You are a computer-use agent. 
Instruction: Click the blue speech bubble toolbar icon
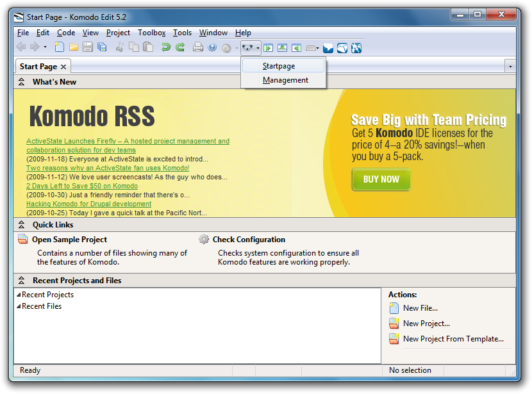pyautogui.click(x=328, y=48)
